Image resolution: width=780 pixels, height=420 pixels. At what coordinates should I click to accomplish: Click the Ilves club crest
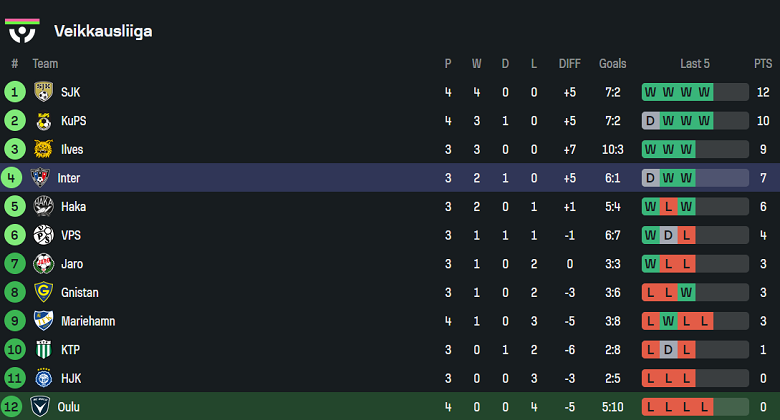coord(42,149)
